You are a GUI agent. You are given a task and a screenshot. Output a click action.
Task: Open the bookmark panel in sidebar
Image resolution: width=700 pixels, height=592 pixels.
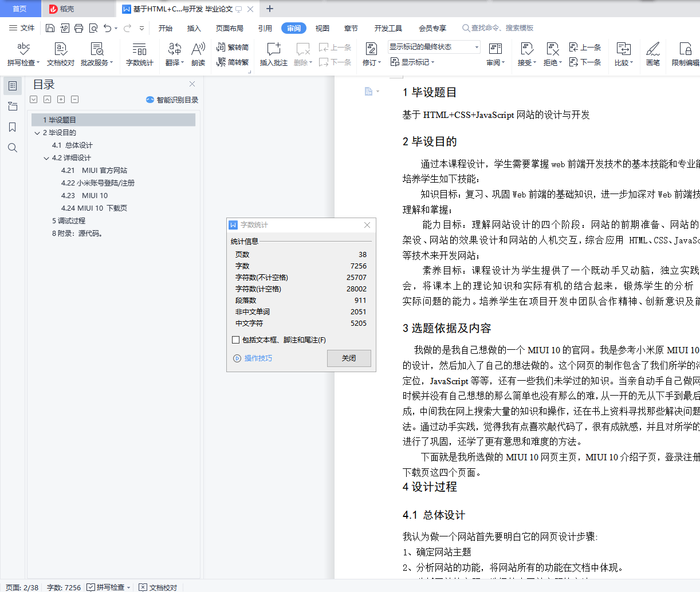click(x=12, y=127)
